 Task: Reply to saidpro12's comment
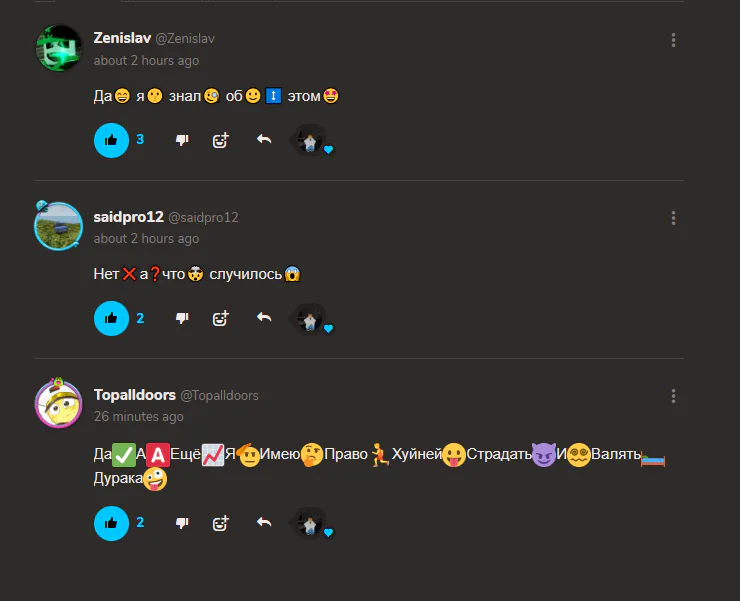click(264, 317)
